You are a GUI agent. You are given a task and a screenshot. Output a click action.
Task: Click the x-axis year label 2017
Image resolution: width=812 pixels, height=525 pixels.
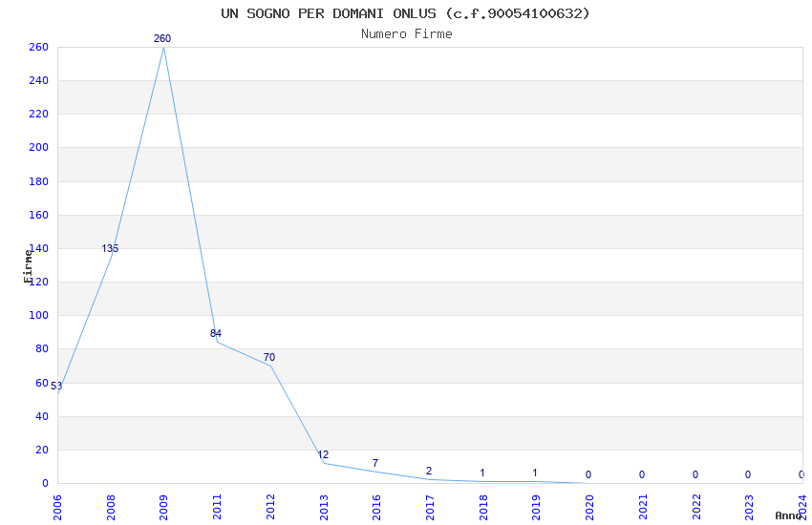(430, 507)
